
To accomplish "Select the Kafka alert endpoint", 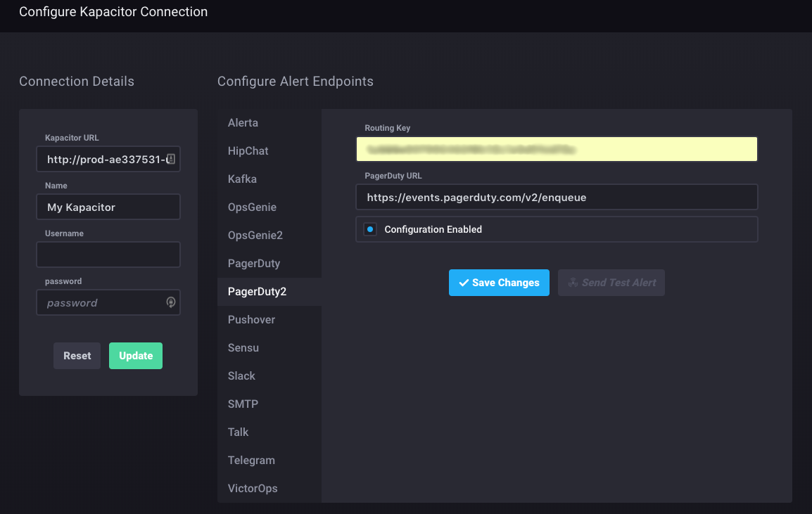I will (x=242, y=179).
